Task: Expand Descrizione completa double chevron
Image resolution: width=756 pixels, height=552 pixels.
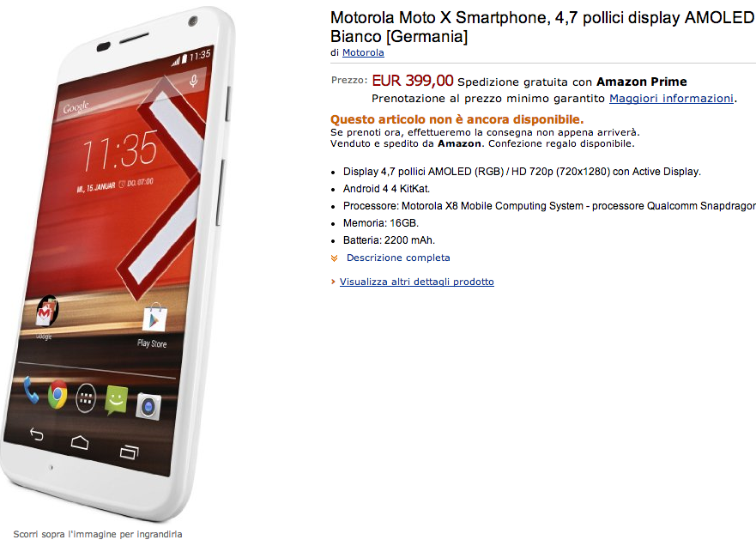Action: pyautogui.click(x=334, y=258)
